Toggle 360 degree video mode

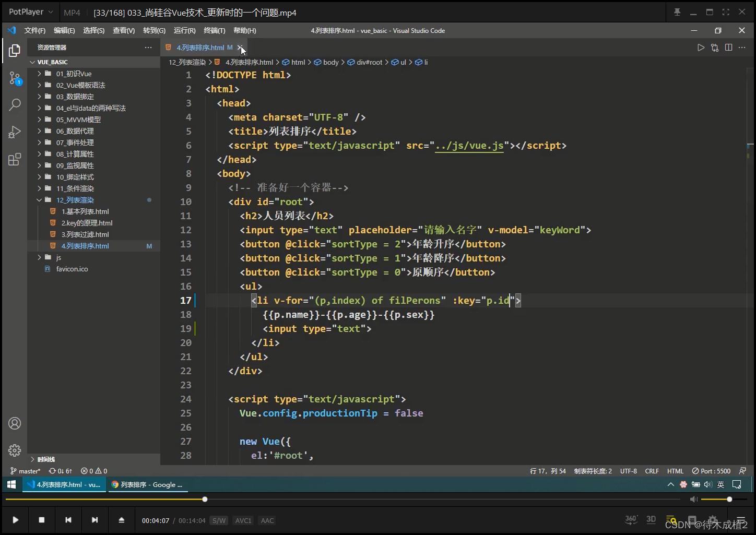pyautogui.click(x=631, y=519)
